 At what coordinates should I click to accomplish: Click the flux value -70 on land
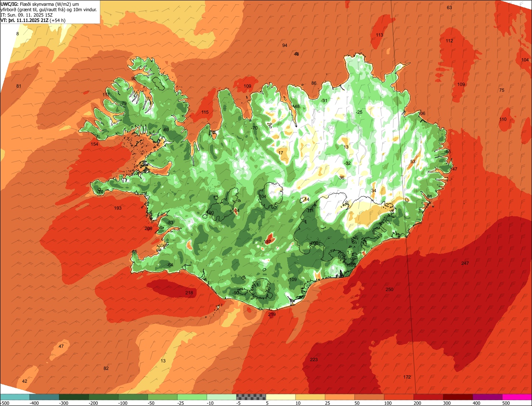pos(254,128)
